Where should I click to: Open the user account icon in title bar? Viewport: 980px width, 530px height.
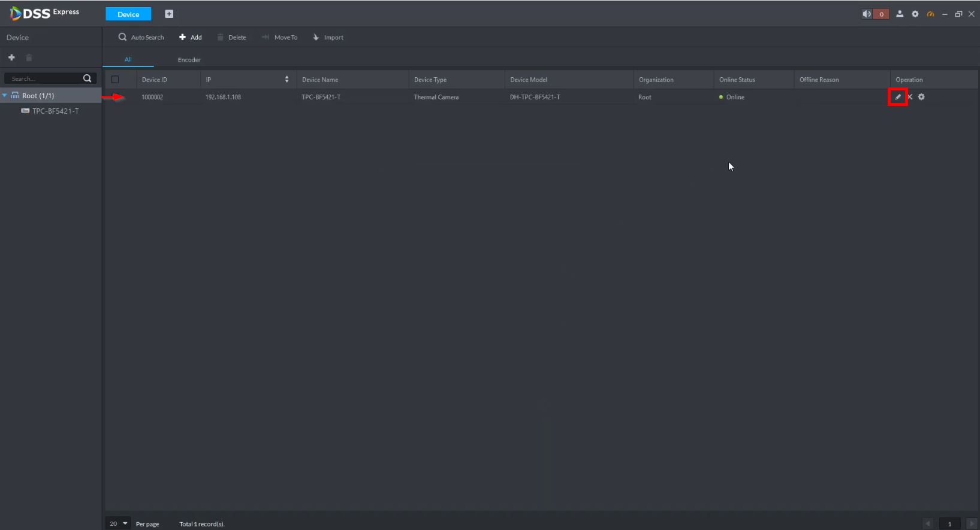pos(900,14)
